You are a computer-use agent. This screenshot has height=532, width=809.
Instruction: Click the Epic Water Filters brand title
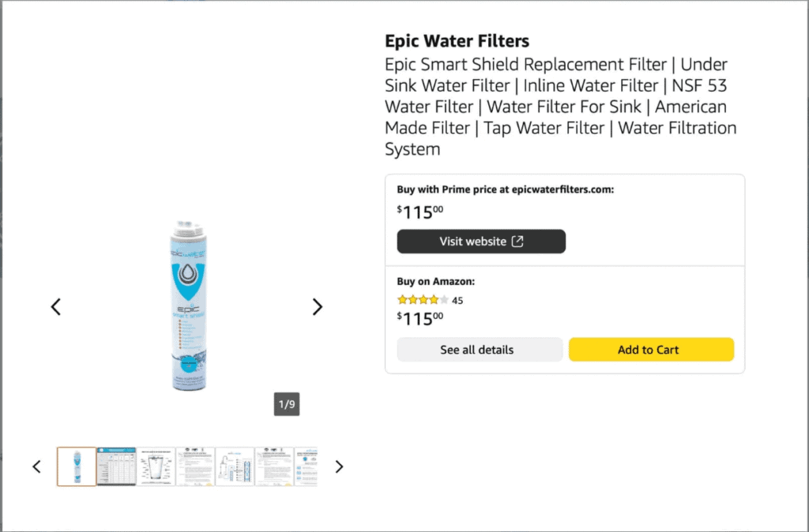[457, 40]
